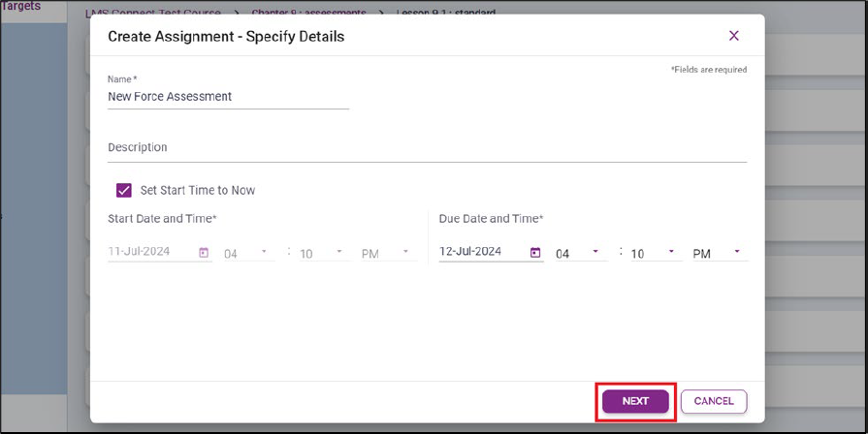Open Lesson 9.1 : standard breadcrumb

point(446,14)
